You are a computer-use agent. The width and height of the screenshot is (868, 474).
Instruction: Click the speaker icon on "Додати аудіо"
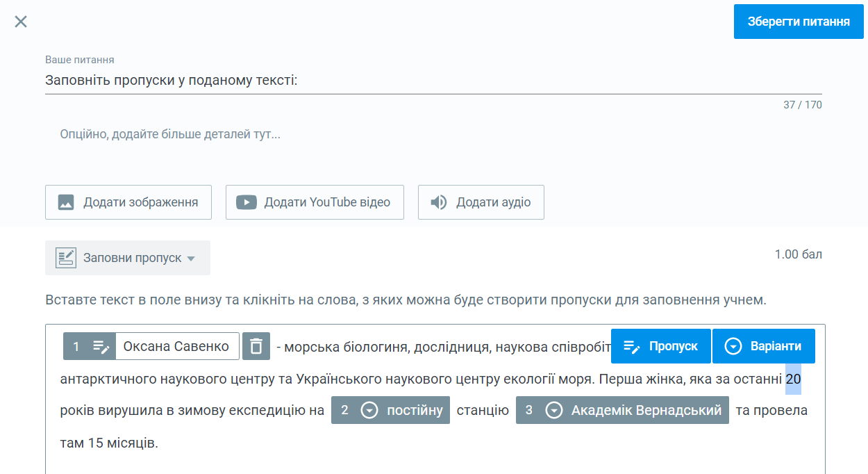click(x=438, y=202)
